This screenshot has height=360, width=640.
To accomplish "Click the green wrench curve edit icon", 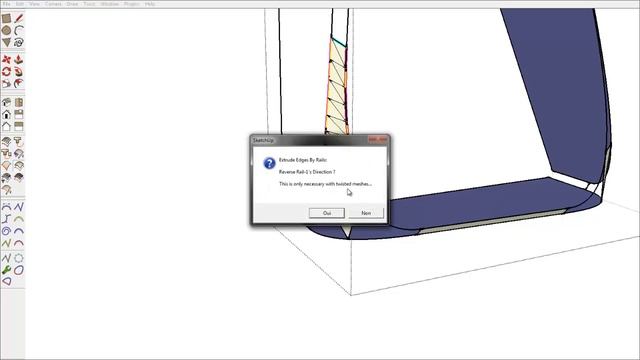I will tap(6, 270).
